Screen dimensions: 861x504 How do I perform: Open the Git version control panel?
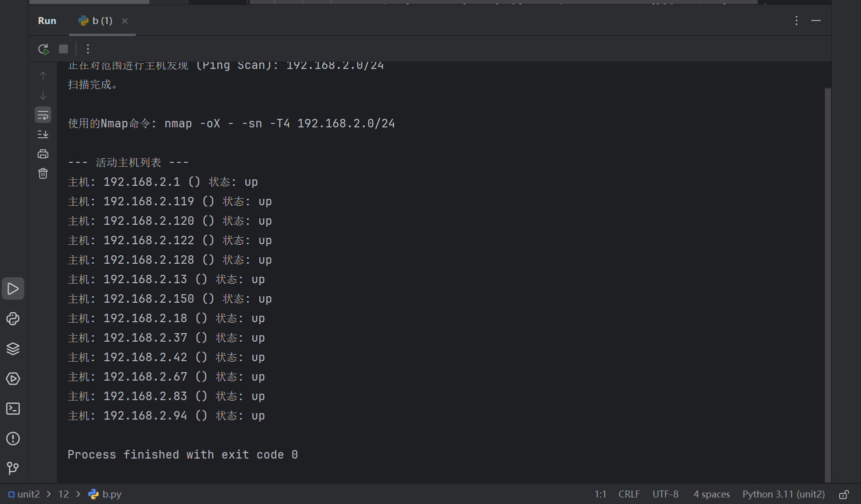pyautogui.click(x=13, y=468)
